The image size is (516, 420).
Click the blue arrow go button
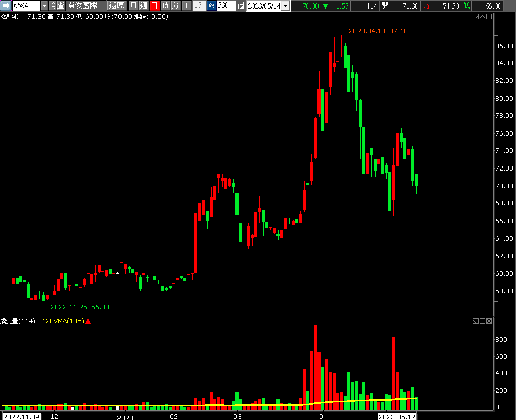(6, 5)
